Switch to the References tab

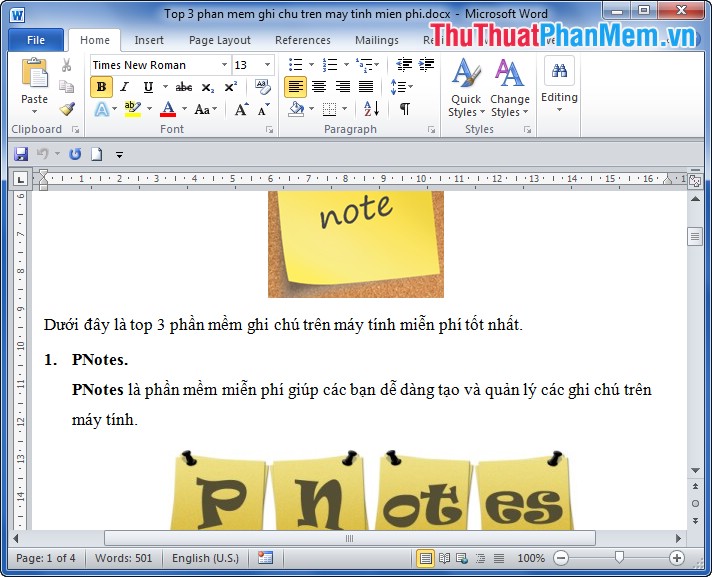[x=303, y=40]
